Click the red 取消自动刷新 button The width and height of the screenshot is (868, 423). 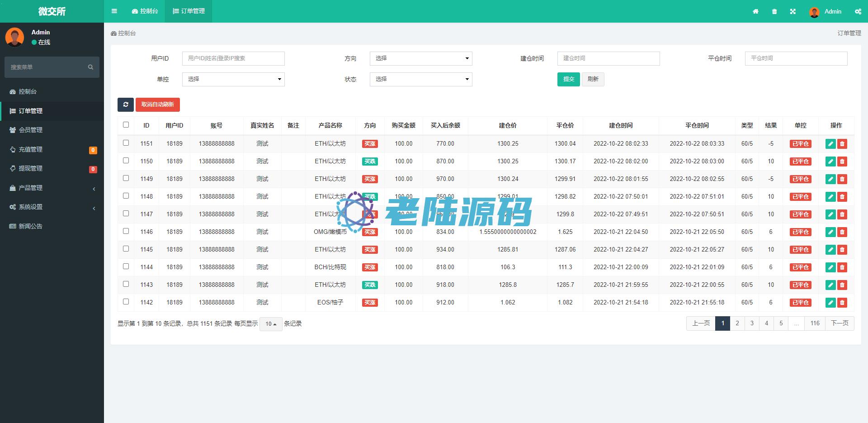click(x=157, y=105)
